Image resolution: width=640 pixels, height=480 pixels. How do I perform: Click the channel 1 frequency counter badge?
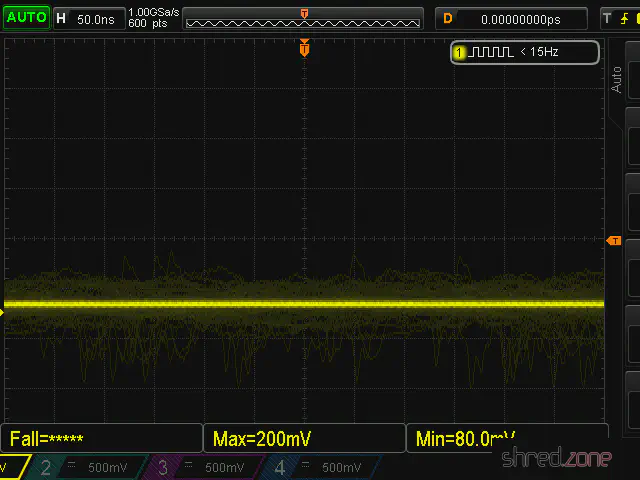click(524, 52)
